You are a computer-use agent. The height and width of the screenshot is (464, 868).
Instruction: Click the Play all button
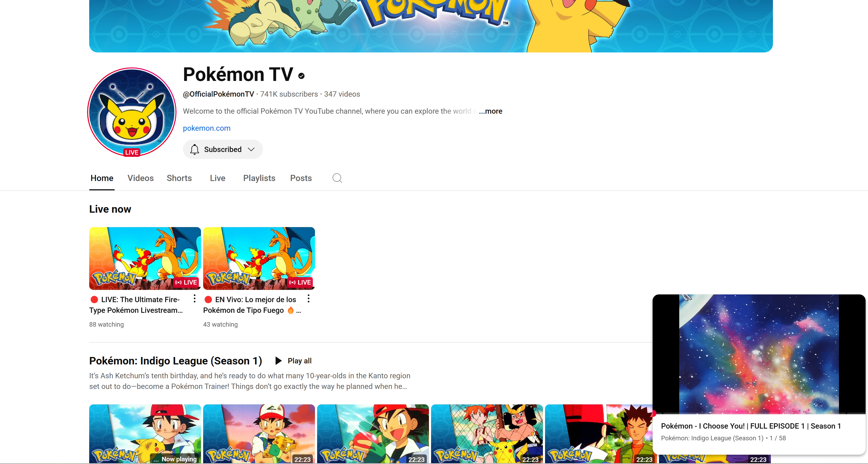[293, 360]
